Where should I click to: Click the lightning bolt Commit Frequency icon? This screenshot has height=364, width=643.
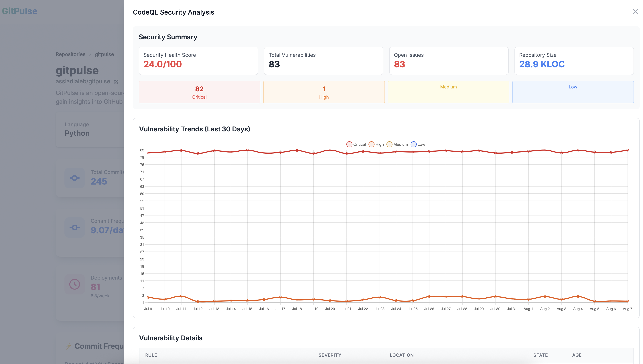click(68, 346)
